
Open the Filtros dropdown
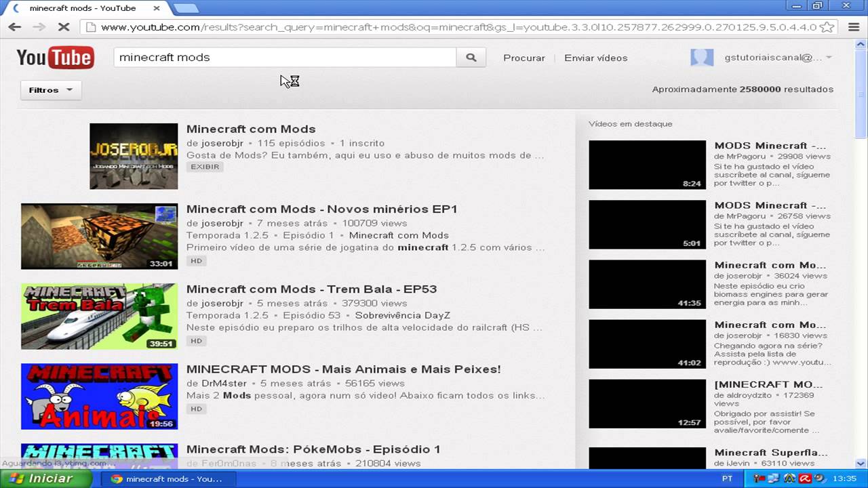[51, 90]
